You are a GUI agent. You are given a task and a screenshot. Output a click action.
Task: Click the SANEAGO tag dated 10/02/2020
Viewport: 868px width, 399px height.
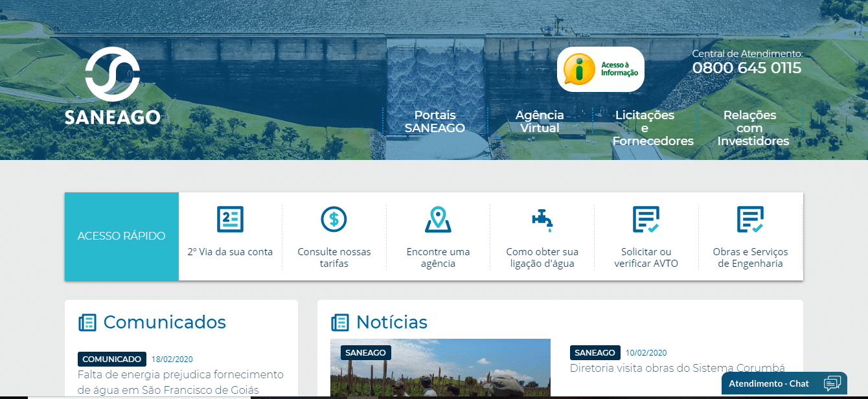coord(595,352)
